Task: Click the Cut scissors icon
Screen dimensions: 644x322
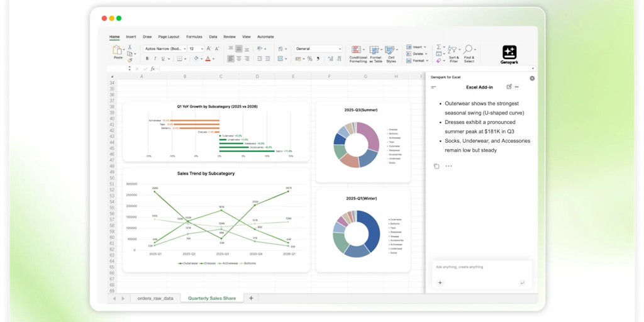Action: click(x=130, y=47)
